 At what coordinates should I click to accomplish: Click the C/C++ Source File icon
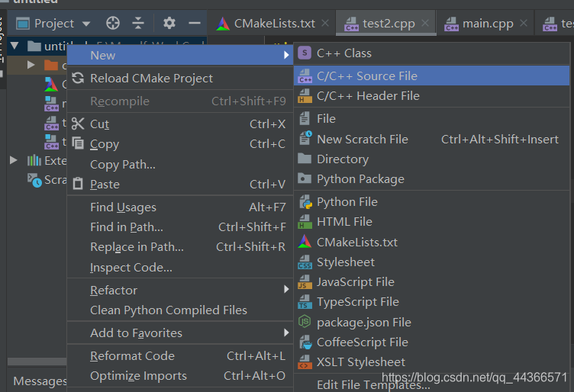coord(305,76)
